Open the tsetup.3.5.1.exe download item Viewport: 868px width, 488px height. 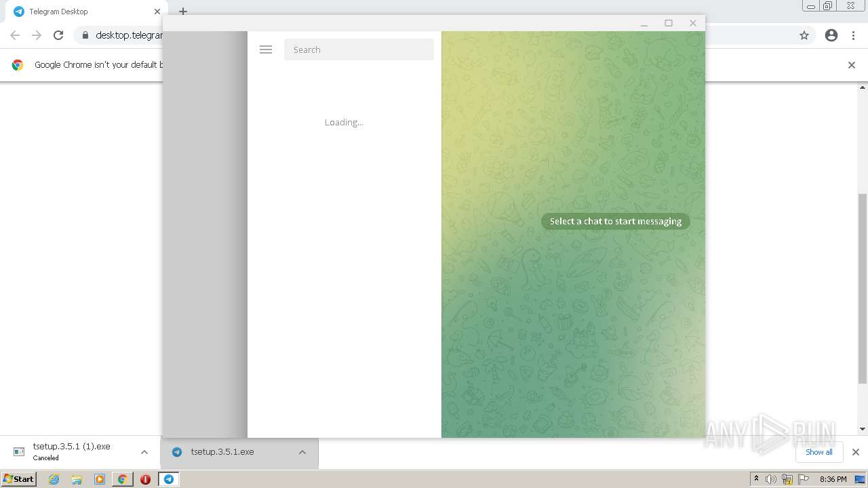coord(222,452)
